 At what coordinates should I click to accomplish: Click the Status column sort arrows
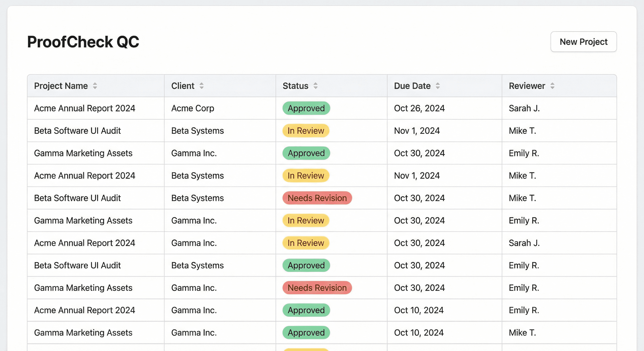(x=316, y=86)
